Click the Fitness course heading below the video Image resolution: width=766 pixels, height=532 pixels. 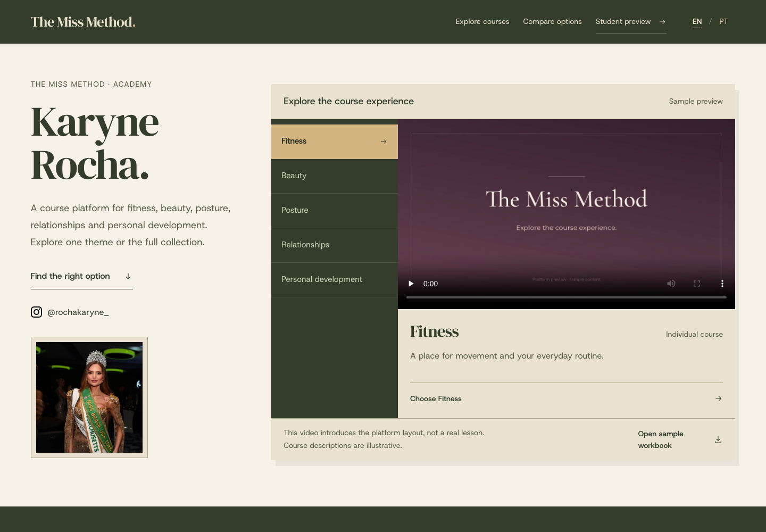point(434,332)
